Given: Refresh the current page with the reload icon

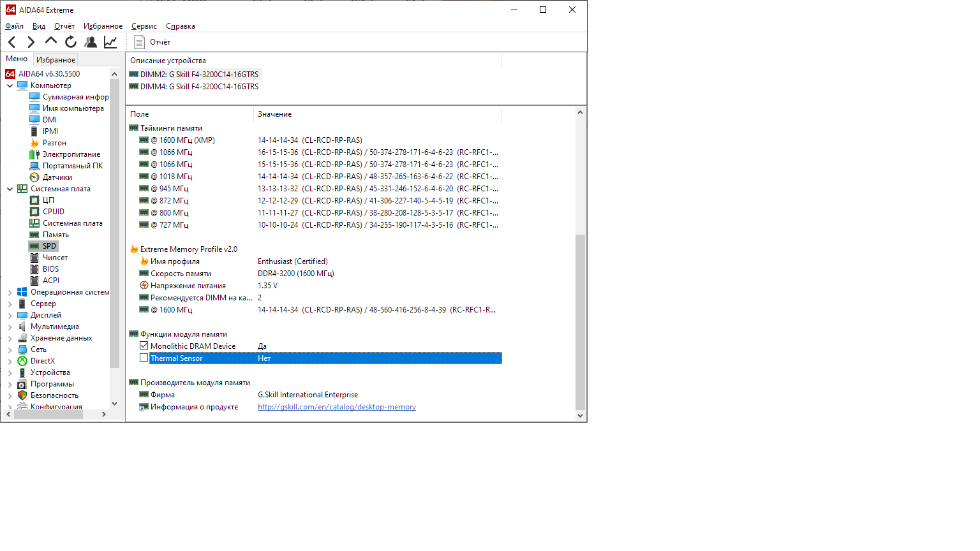Looking at the screenshot, I should (71, 42).
